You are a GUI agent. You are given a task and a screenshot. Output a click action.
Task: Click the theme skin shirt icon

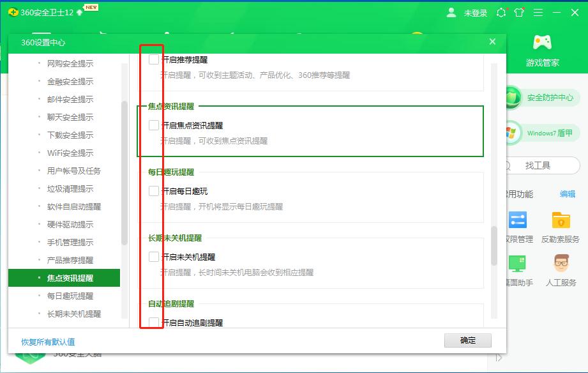518,12
